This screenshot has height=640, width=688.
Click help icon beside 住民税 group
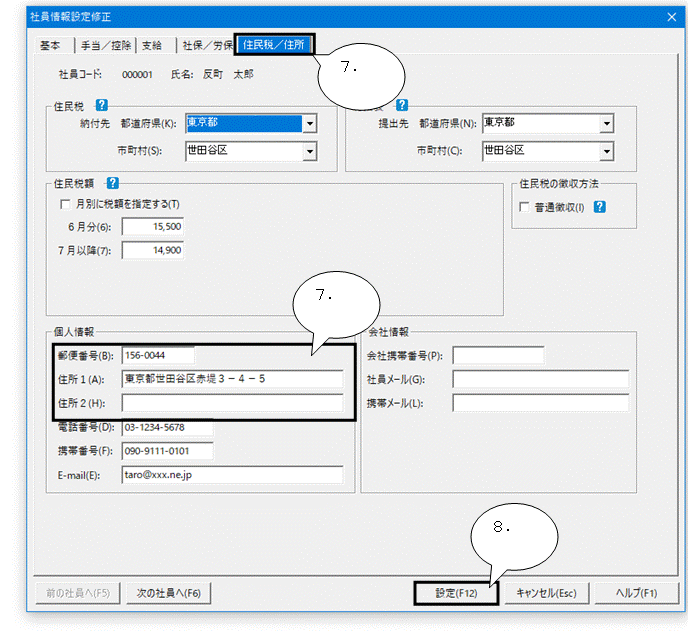101,105
